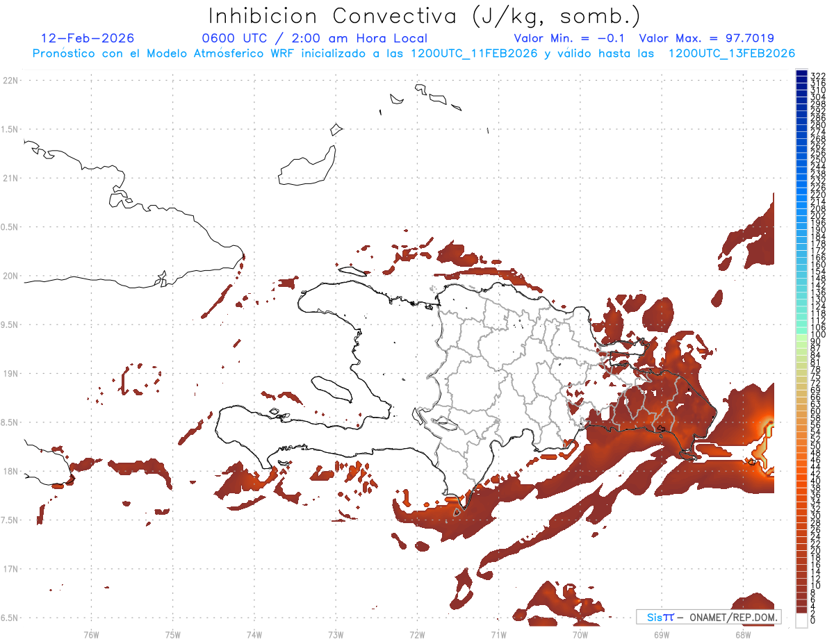Click the '19N' latitude label
This screenshot has height=644, width=834.
click(x=10, y=374)
